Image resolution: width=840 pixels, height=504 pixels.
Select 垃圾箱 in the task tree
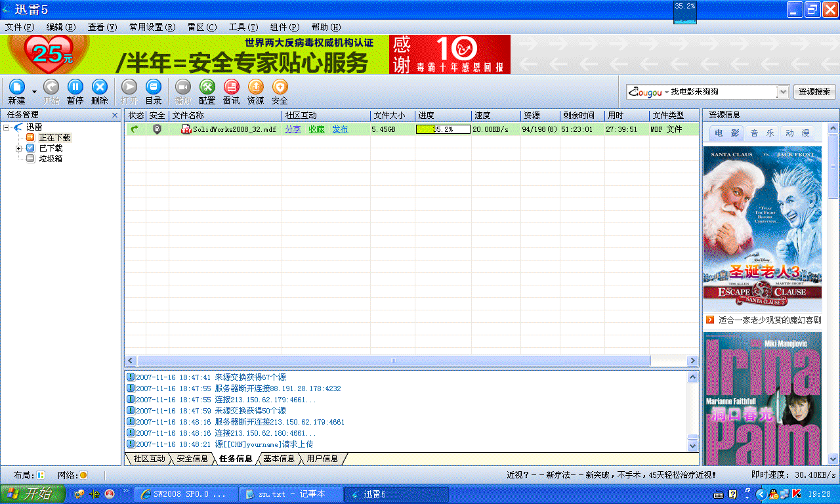[x=51, y=159]
